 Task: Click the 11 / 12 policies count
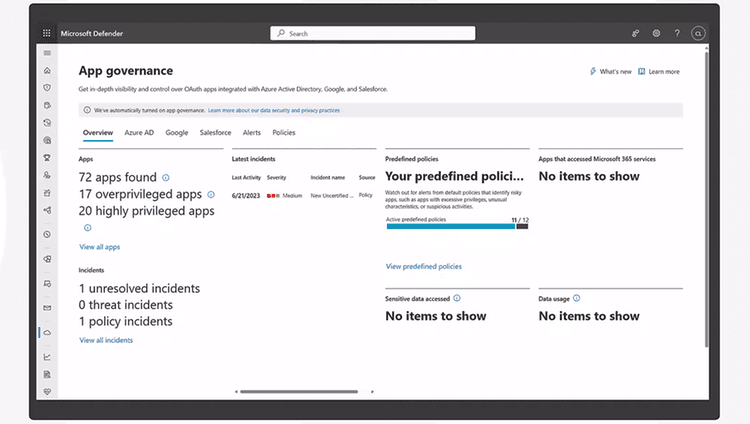coord(520,220)
